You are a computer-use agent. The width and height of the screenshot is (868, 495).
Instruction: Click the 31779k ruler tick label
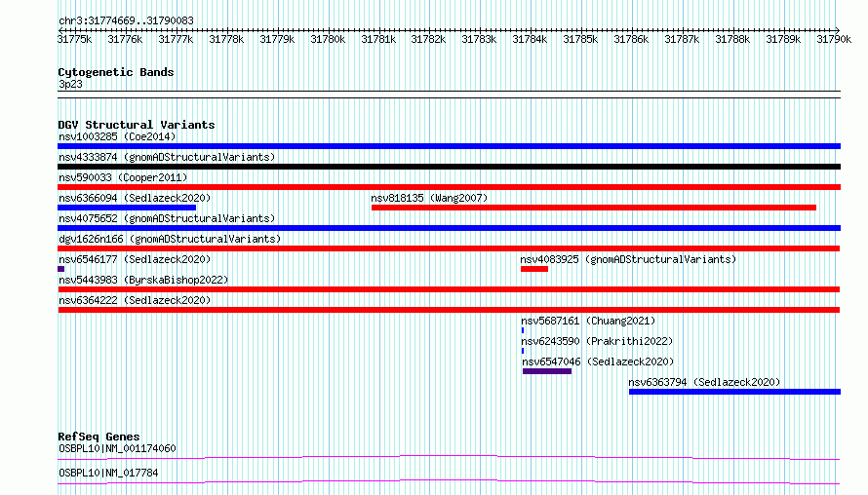[277, 39]
